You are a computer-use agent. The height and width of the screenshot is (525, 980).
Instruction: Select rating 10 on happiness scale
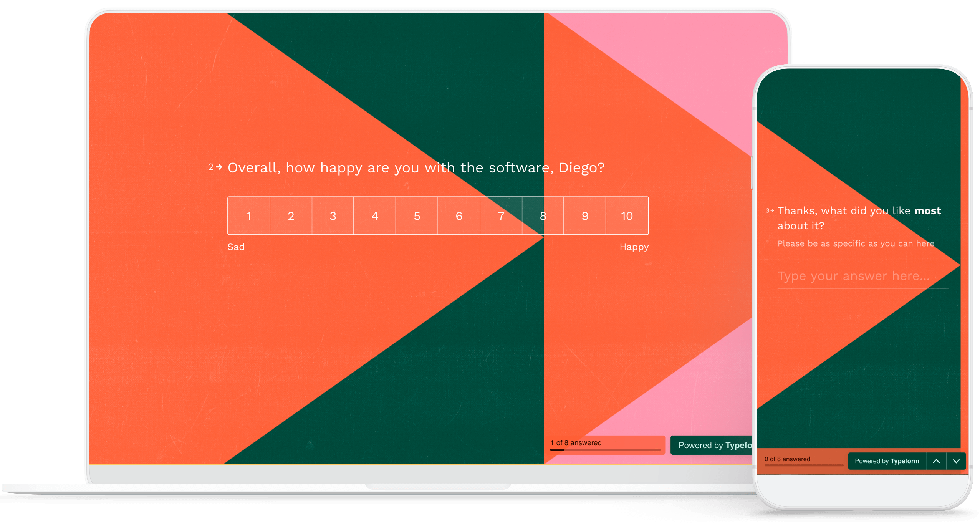[x=627, y=216]
